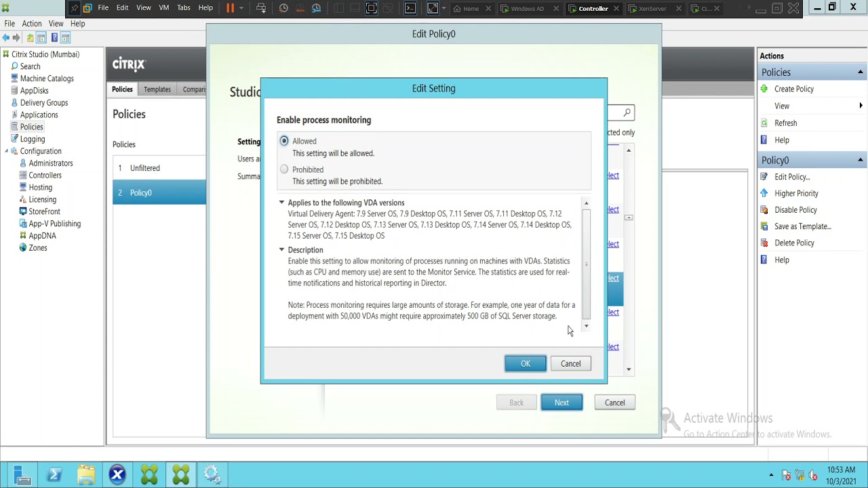Click the VMware snapshot clock icon
Viewport: 868px width, 488px height.
(283, 8)
